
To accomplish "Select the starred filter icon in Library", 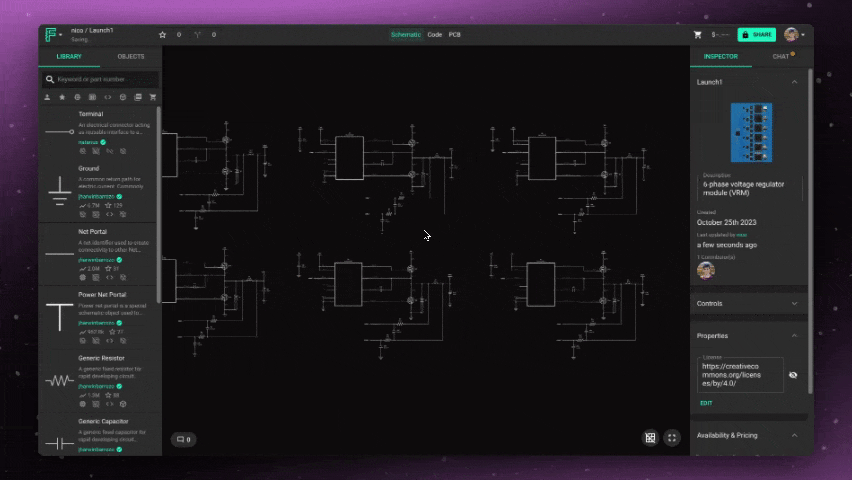I will 62,98.
